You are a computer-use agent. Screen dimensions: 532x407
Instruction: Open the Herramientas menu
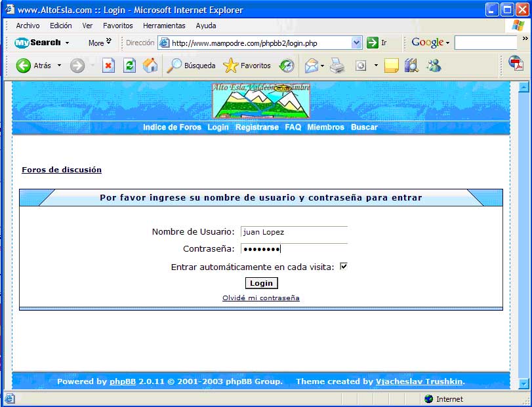[x=164, y=26]
